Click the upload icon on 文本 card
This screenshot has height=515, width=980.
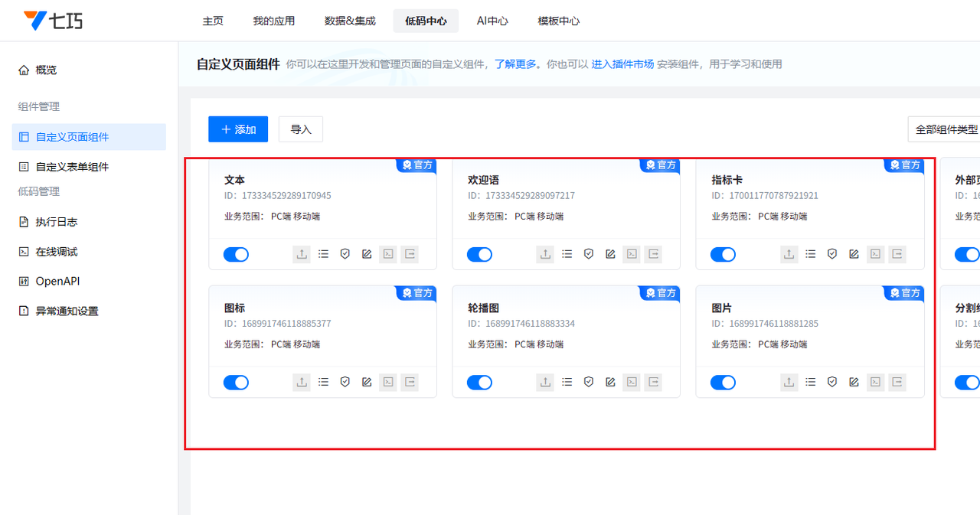point(302,254)
